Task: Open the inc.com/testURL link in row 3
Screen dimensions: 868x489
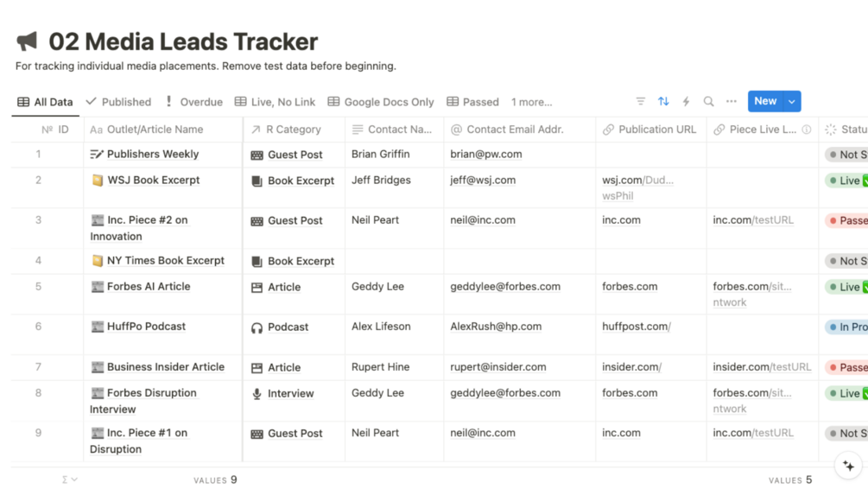Action: click(752, 220)
